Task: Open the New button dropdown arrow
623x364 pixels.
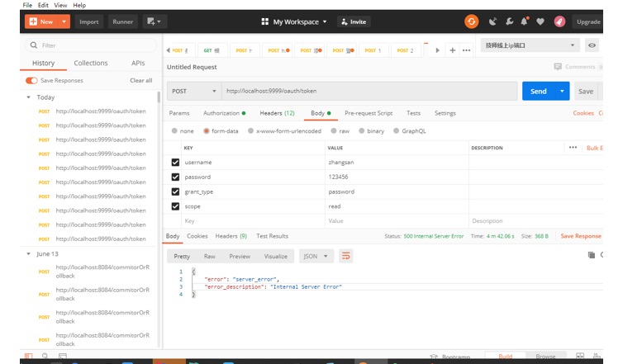Action: point(64,21)
